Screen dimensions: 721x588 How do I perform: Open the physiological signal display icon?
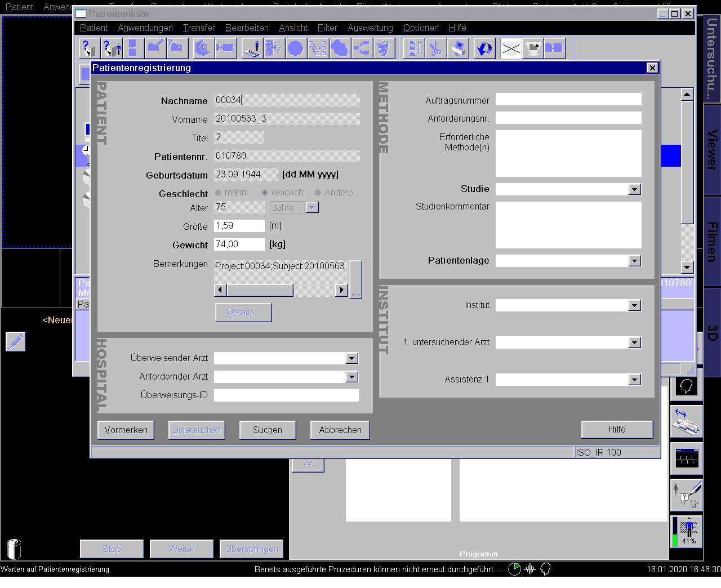pyautogui.click(x=687, y=458)
